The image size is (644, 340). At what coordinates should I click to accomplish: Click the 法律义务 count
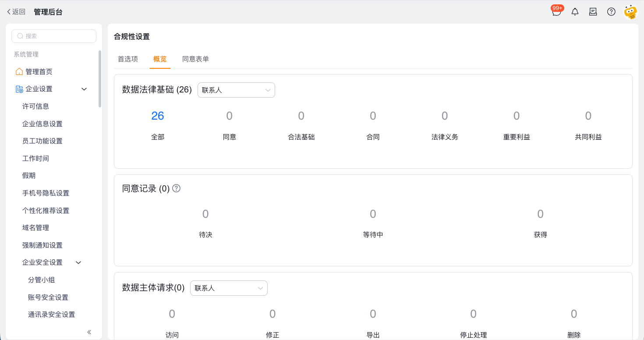[445, 116]
